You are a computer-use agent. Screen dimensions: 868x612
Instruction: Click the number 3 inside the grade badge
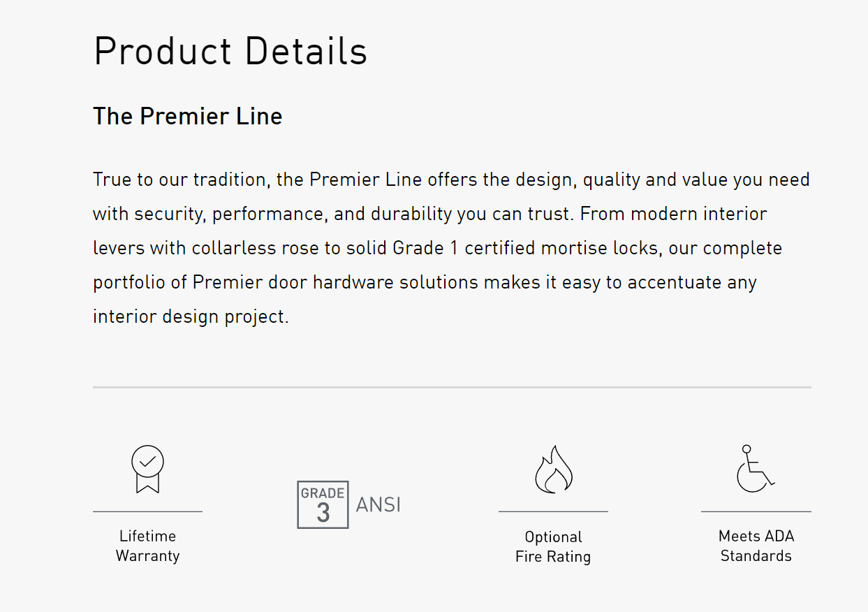pyautogui.click(x=323, y=513)
